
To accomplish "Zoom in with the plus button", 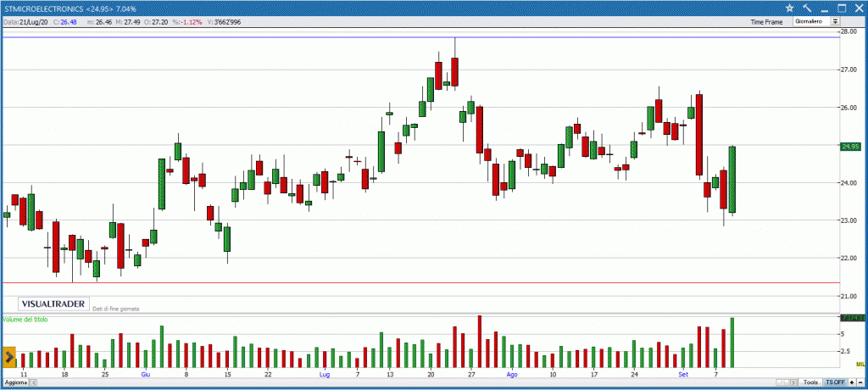I will (851, 383).
